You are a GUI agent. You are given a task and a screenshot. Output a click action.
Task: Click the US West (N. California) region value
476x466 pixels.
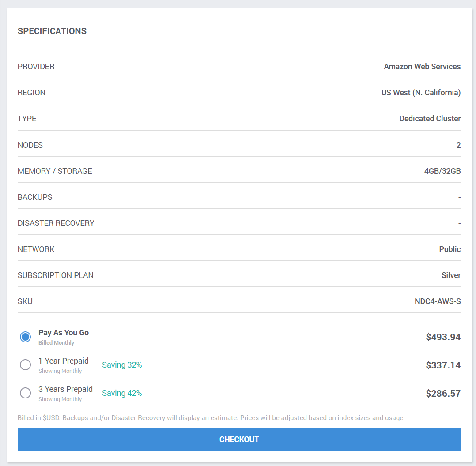(421, 92)
